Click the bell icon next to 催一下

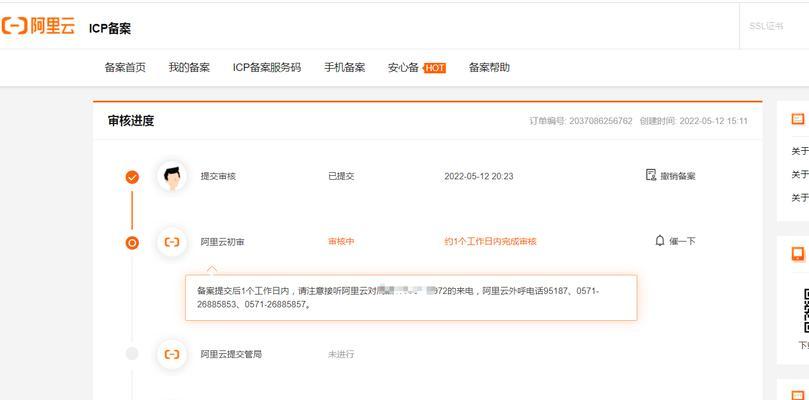point(659,241)
